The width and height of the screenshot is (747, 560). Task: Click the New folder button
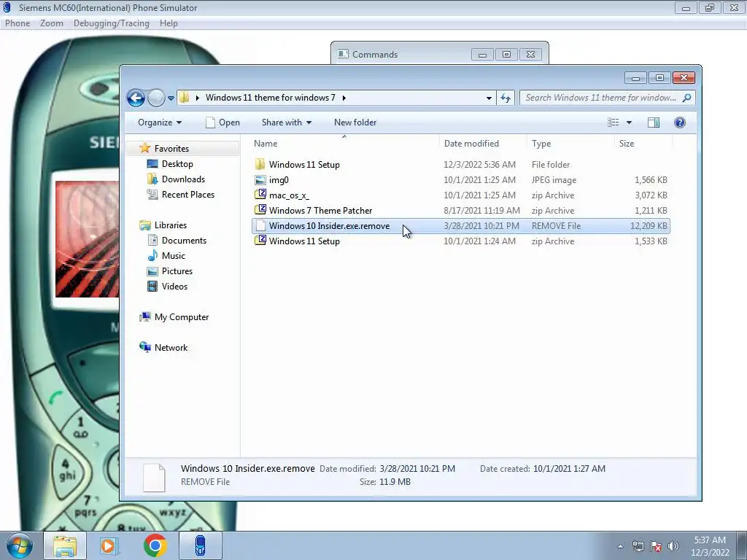tap(355, 122)
